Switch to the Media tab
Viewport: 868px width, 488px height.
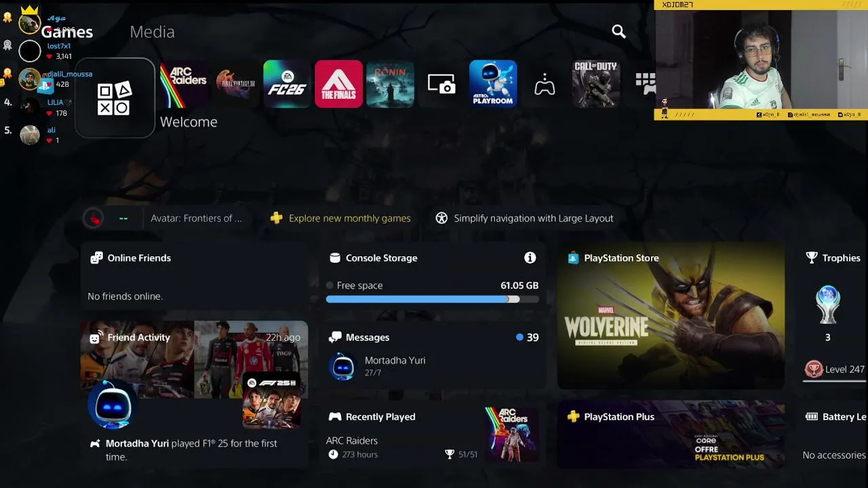(x=152, y=32)
